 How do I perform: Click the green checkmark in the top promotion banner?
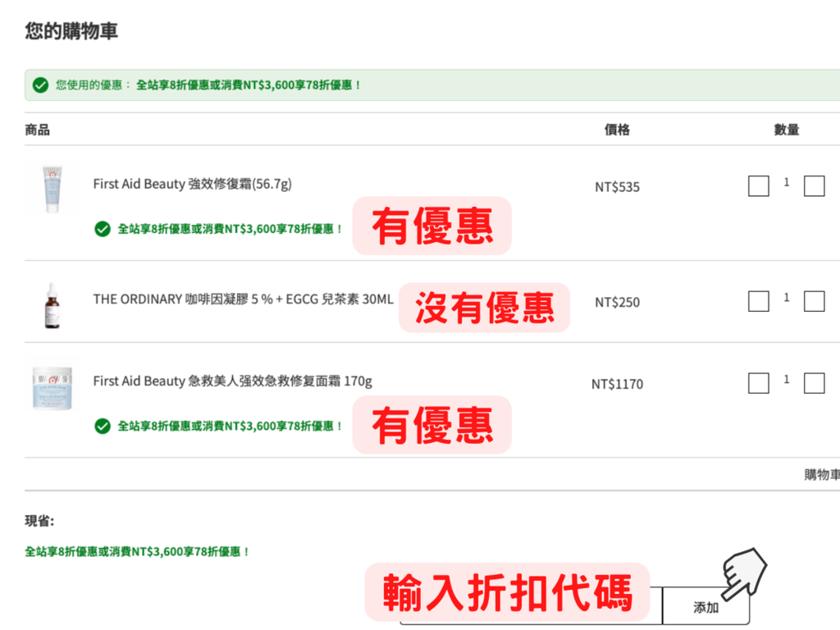tap(40, 85)
